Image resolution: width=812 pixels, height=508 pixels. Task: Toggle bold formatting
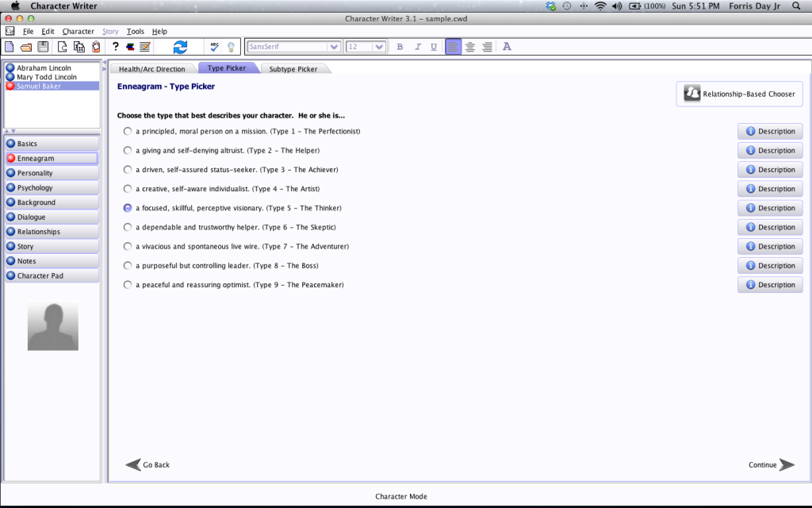[x=400, y=47]
